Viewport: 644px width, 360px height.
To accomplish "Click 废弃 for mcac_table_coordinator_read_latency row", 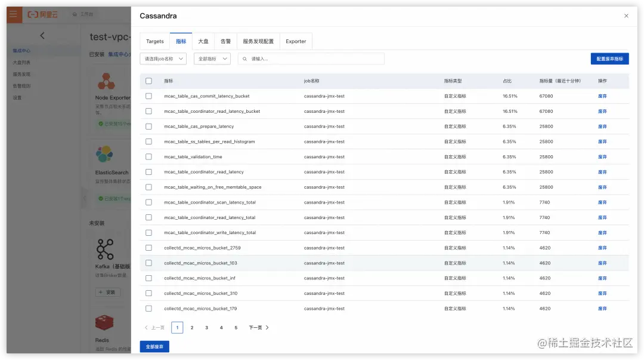I will coord(602,172).
